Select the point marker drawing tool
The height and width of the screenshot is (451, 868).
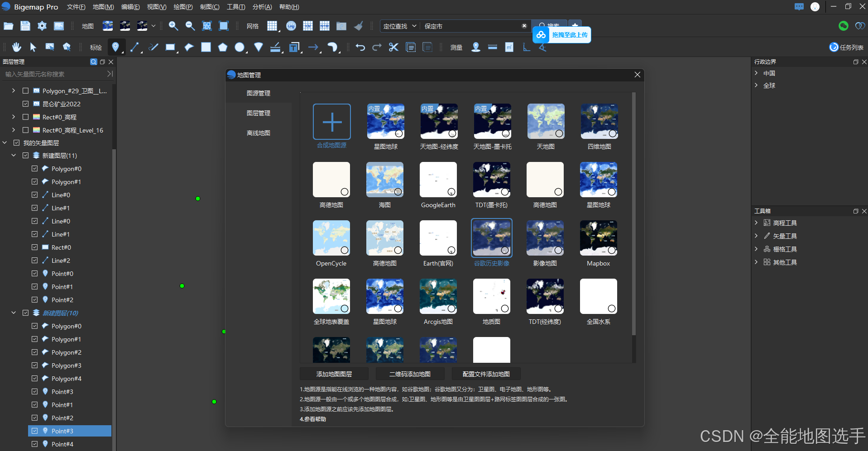116,47
